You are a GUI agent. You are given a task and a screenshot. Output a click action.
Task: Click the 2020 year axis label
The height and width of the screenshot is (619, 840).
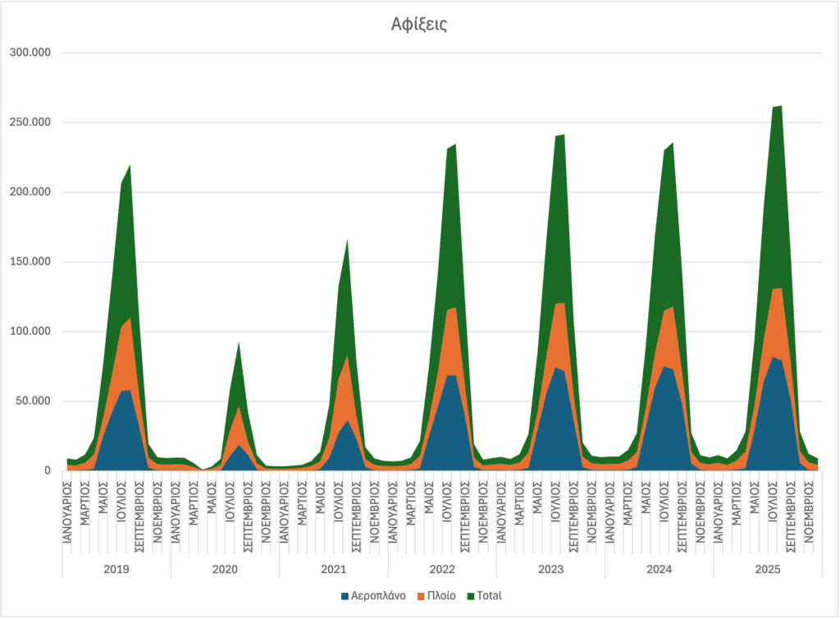tap(225, 569)
